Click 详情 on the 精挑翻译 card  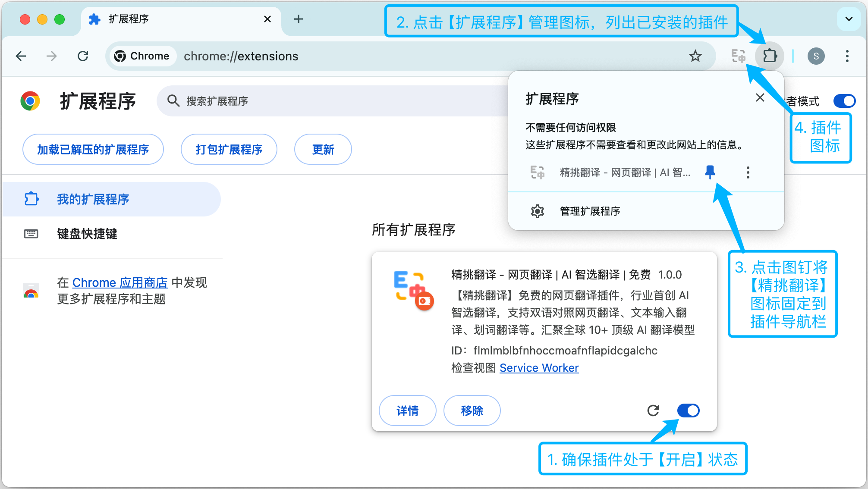tap(408, 411)
